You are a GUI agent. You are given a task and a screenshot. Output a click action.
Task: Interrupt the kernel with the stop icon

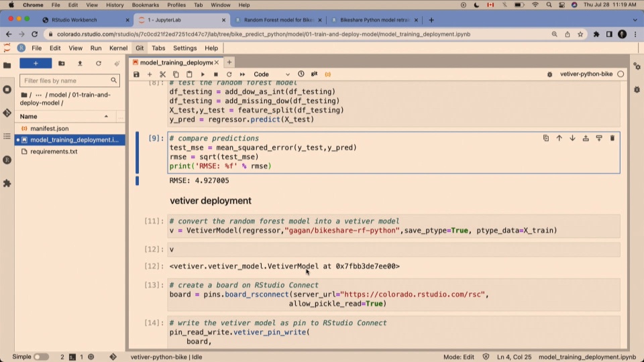215,74
